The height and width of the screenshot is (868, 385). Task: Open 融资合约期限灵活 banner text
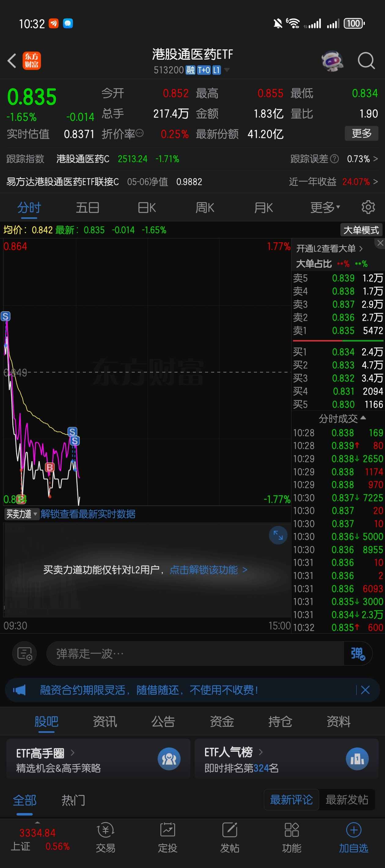(x=149, y=690)
